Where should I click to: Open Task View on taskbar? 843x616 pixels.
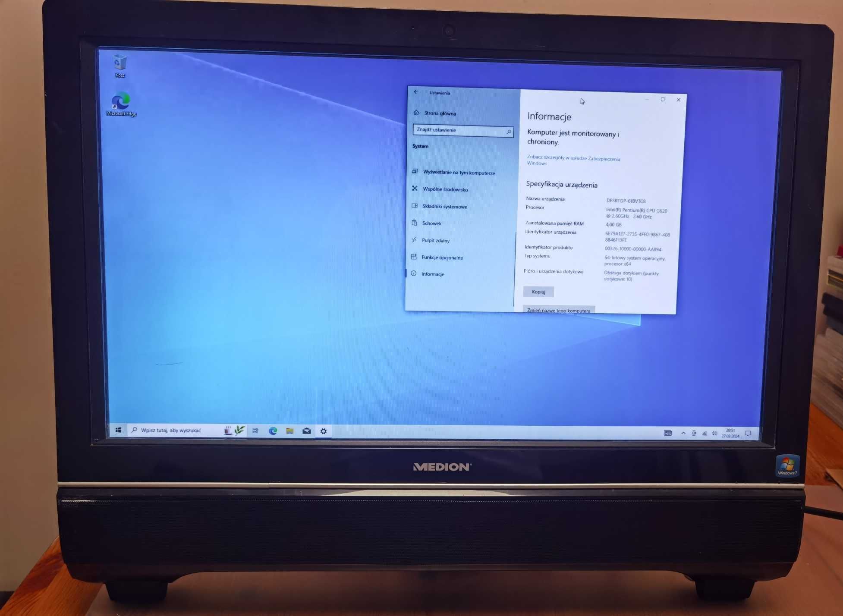[255, 431]
